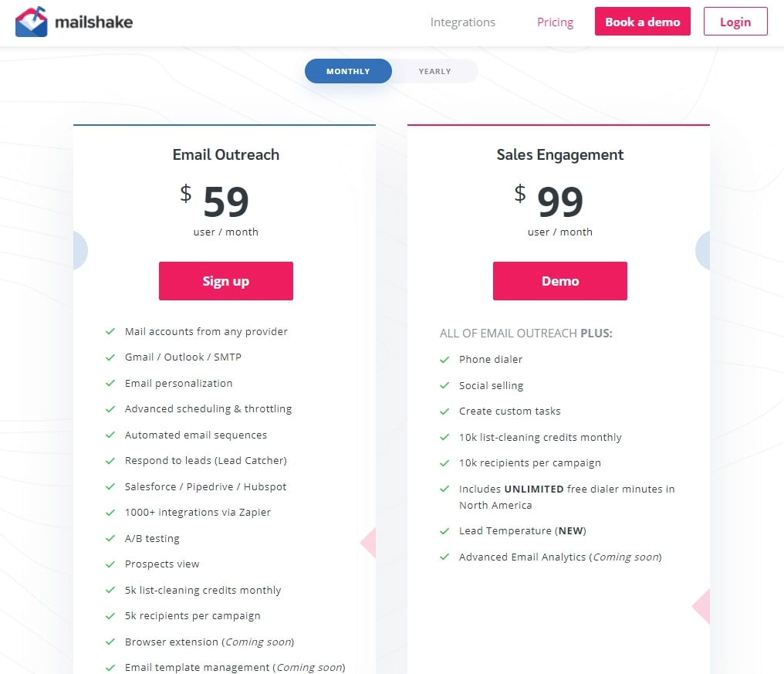Click the checkmark next to Email personalization
This screenshot has width=784, height=674.
pyautogui.click(x=110, y=383)
